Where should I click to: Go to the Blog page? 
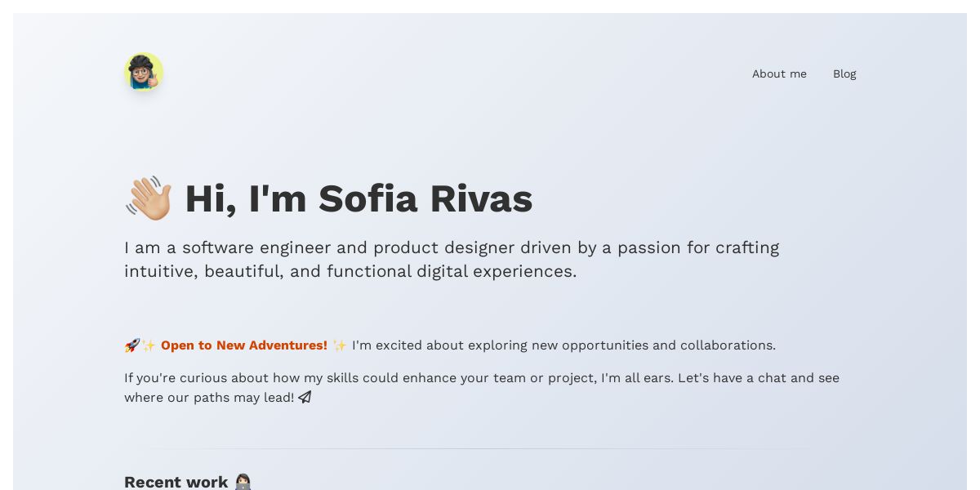point(844,73)
